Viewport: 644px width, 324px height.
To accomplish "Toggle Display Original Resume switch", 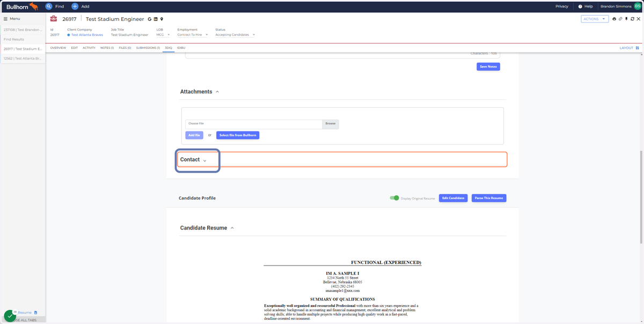I will 394,198.
